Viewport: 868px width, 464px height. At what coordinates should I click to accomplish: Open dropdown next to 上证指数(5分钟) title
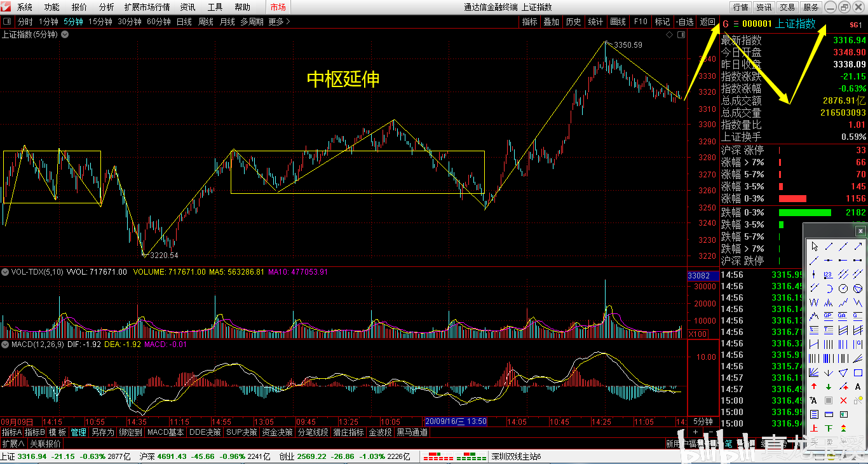pos(65,34)
